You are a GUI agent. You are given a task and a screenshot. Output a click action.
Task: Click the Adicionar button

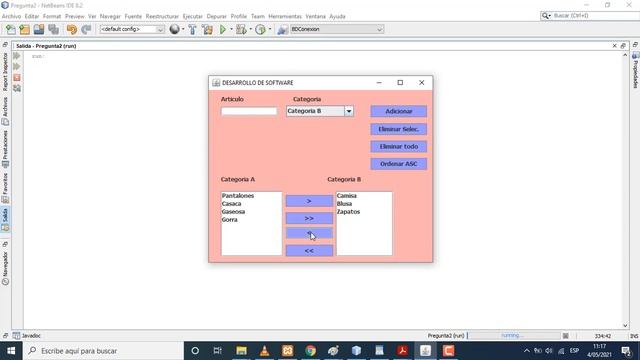tap(399, 111)
